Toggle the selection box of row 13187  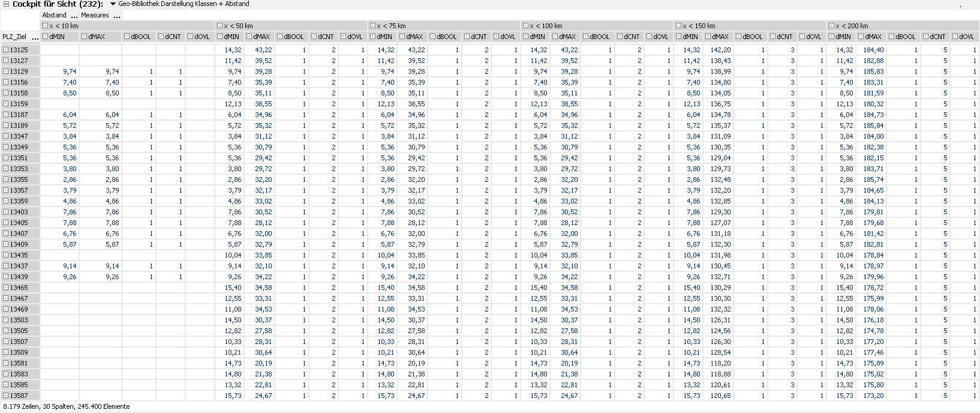click(5, 115)
